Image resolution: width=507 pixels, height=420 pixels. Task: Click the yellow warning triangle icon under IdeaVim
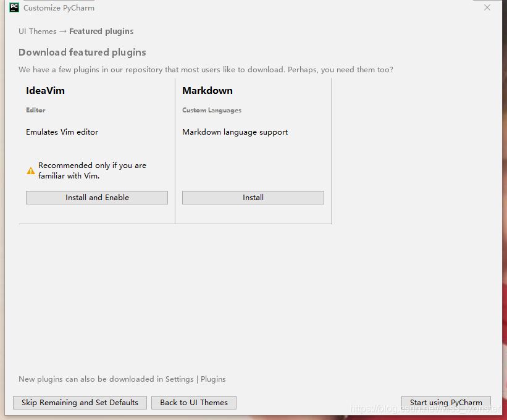(x=31, y=170)
